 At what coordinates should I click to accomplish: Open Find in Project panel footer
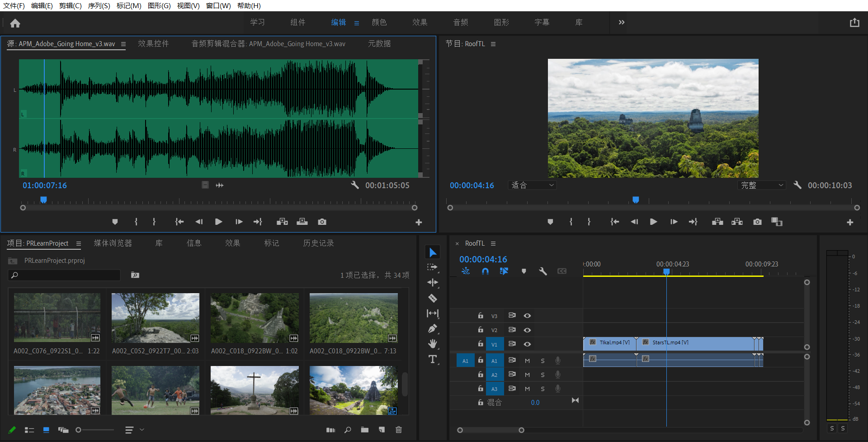[x=348, y=430]
